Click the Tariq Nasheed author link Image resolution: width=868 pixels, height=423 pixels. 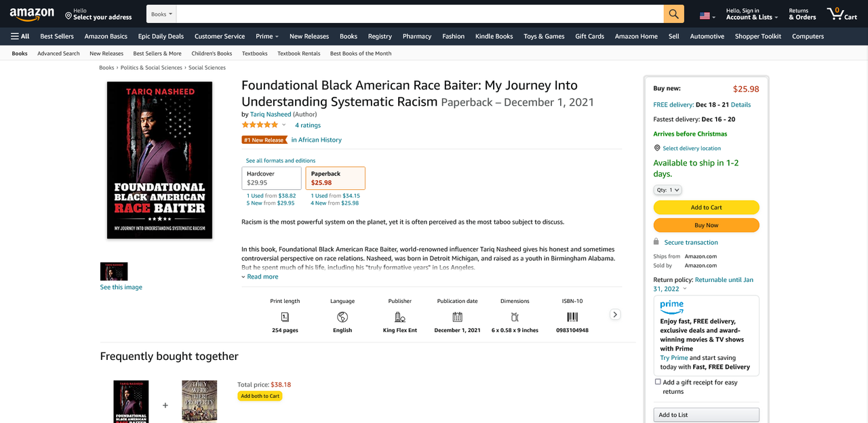coord(271,115)
